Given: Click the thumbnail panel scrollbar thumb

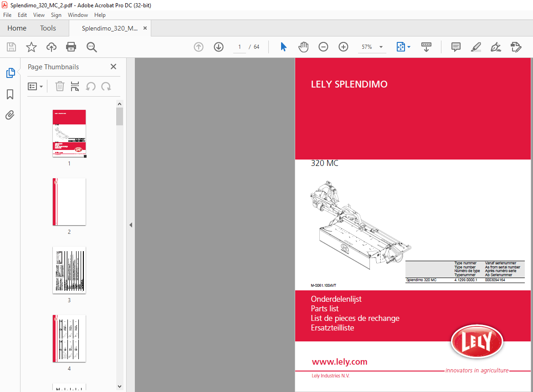Looking at the screenshot, I should pyautogui.click(x=119, y=117).
